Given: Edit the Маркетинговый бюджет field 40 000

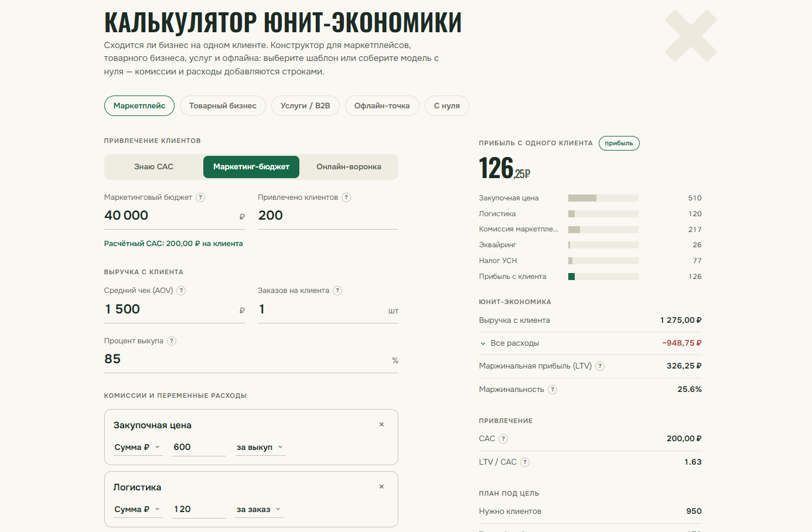Looking at the screenshot, I should coord(175,216).
